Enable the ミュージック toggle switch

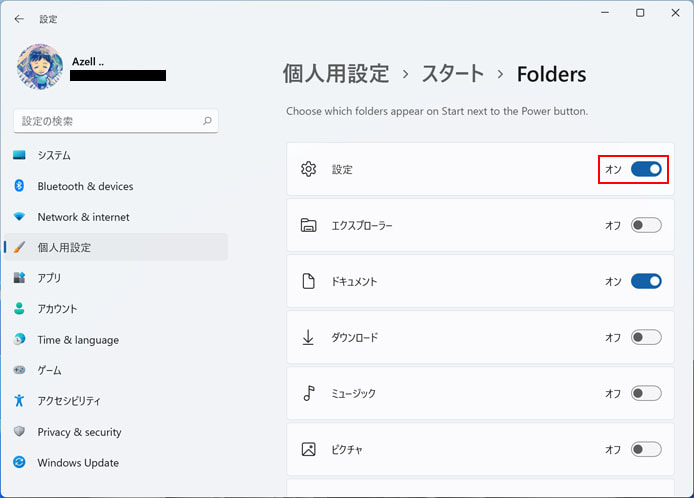click(646, 393)
